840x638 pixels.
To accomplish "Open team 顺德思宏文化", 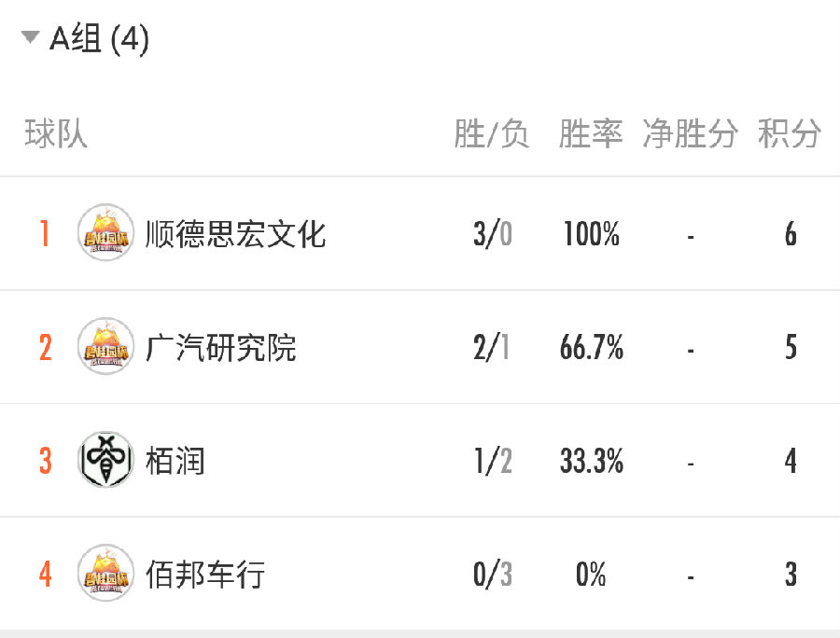I will pyautogui.click(x=236, y=234).
